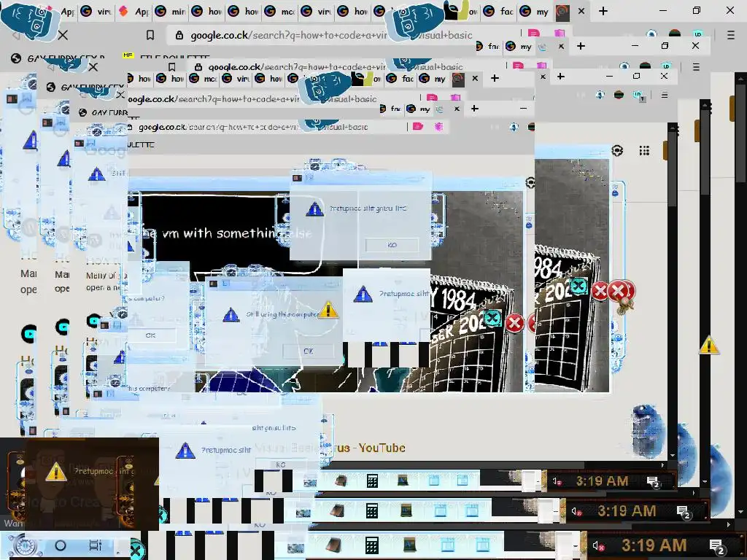Viewport: 747px width, 560px height.
Task: Select the 'my' tab in the fourth browser window
Action: point(419,109)
